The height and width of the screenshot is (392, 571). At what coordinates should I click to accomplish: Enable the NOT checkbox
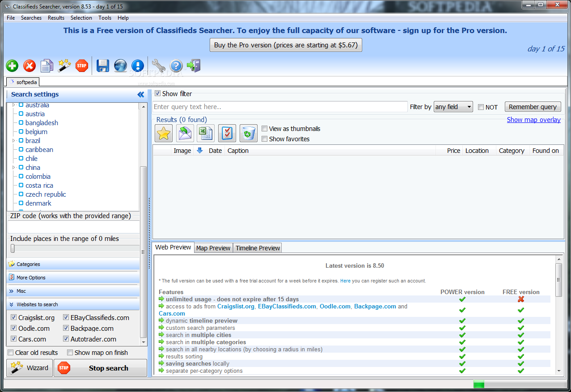click(x=481, y=107)
